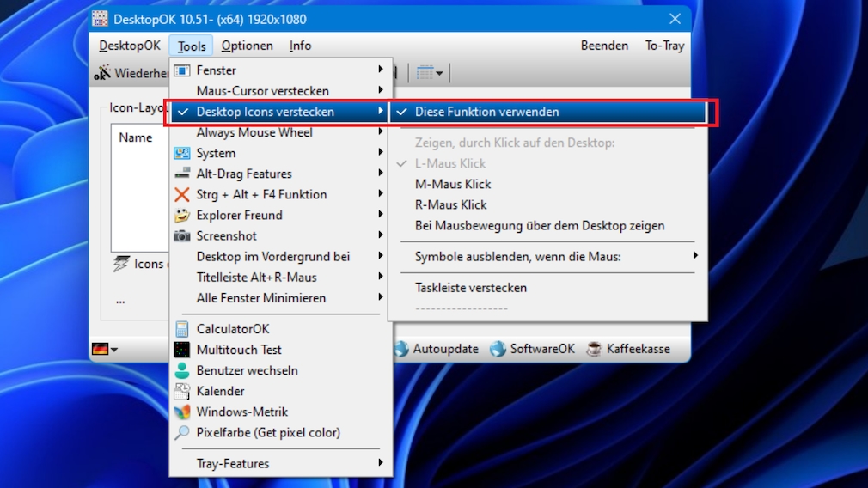This screenshot has height=488, width=868.
Task: Click the grid view toolbar icon
Action: point(425,72)
